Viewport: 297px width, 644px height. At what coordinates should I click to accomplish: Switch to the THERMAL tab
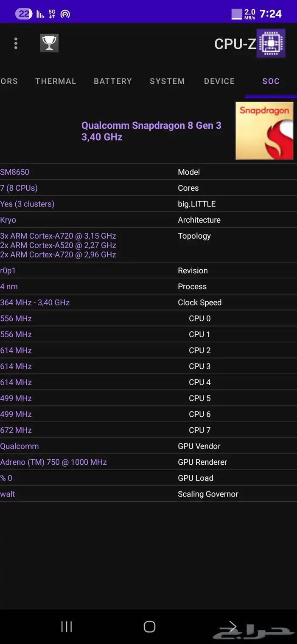tap(56, 81)
